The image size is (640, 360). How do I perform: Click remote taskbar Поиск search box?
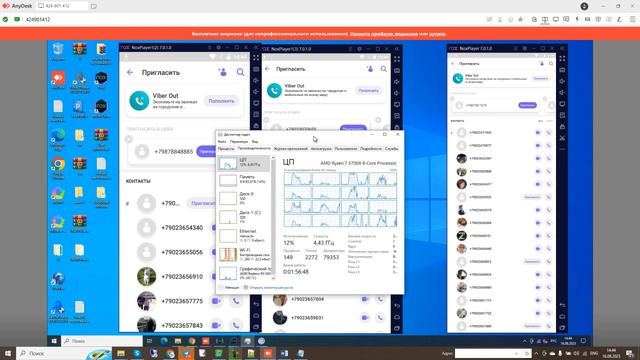coord(102,341)
